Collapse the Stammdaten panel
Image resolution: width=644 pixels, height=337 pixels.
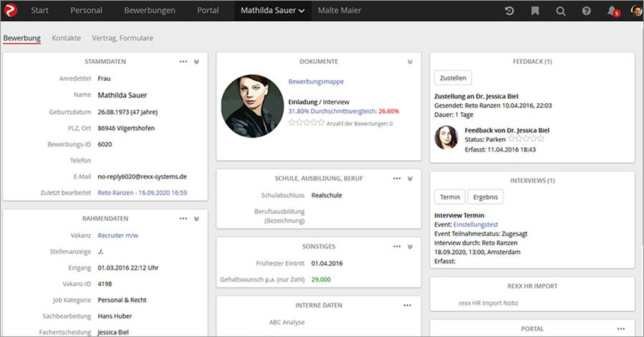[x=196, y=62]
